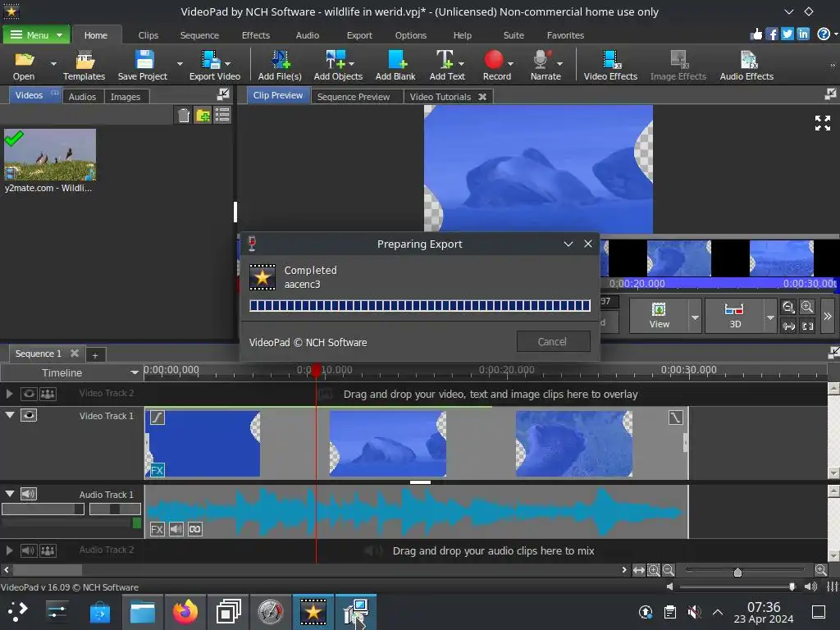Toggle group icon on Video Track 2

48,394
